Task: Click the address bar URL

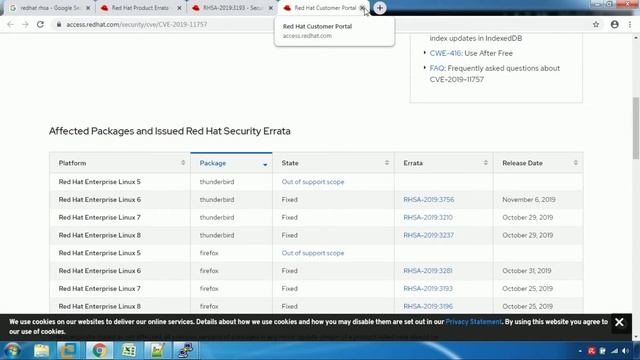Action: 137,24
